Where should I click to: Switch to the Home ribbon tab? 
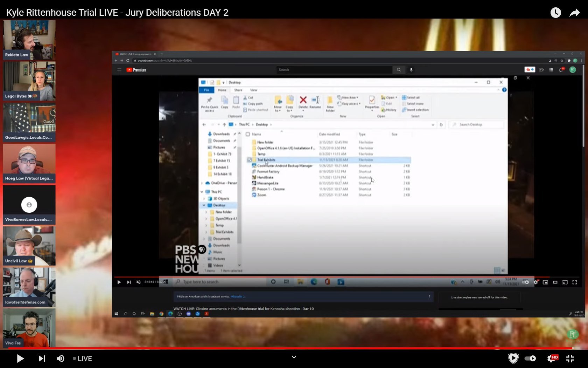tap(222, 90)
